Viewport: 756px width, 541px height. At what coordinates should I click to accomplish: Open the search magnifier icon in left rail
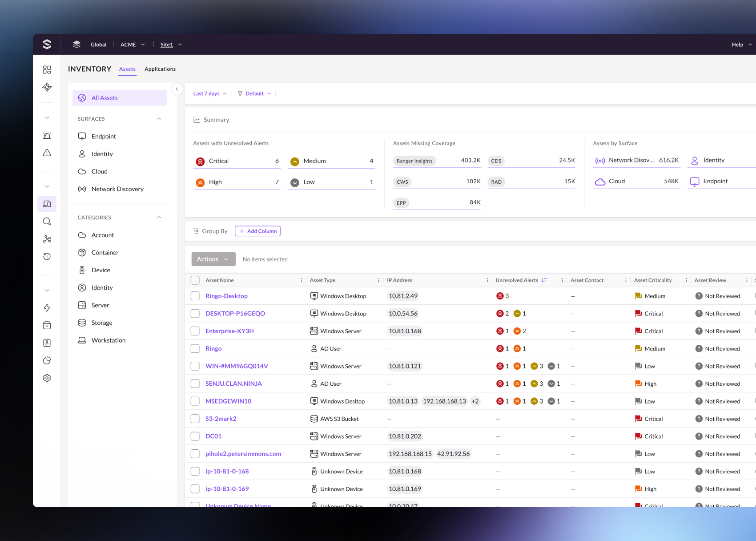(47, 222)
